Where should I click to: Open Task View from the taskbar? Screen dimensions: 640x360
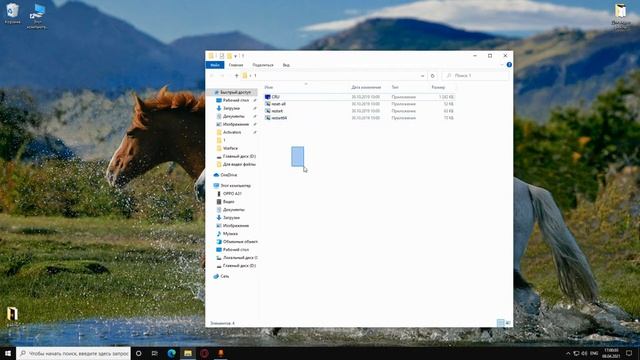coord(155,353)
